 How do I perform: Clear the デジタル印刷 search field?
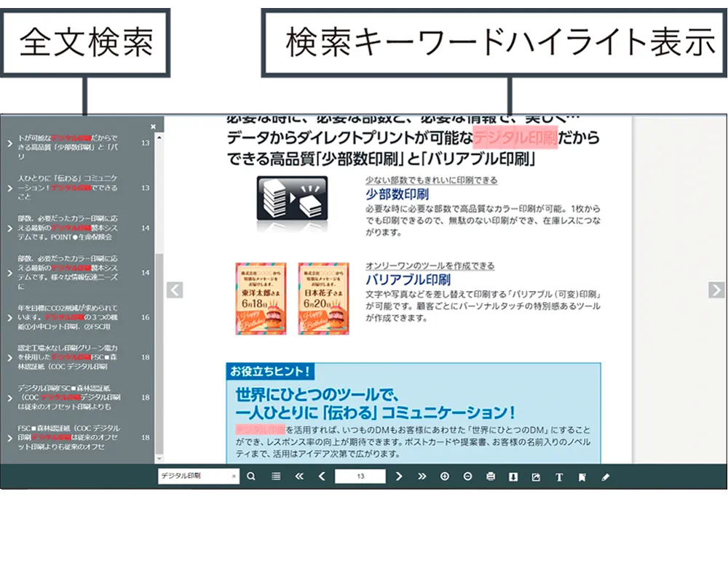(x=234, y=477)
